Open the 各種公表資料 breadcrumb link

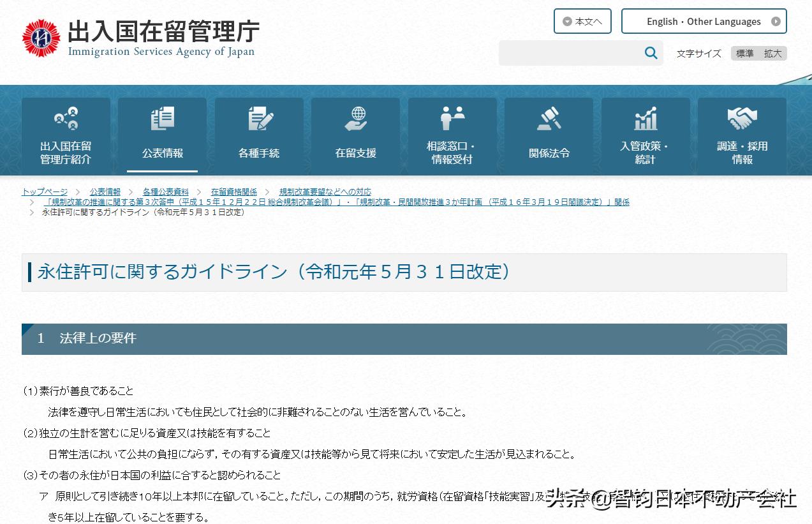165,191
